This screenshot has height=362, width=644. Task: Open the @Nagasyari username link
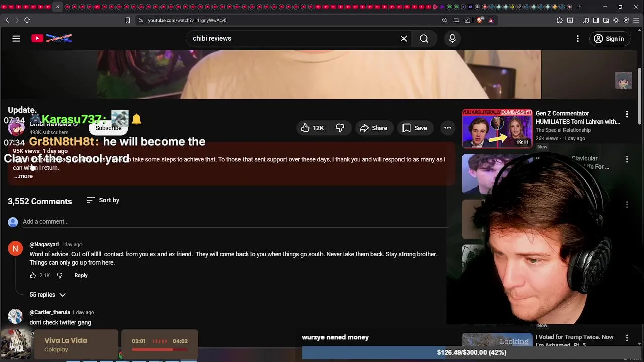pos(44,245)
